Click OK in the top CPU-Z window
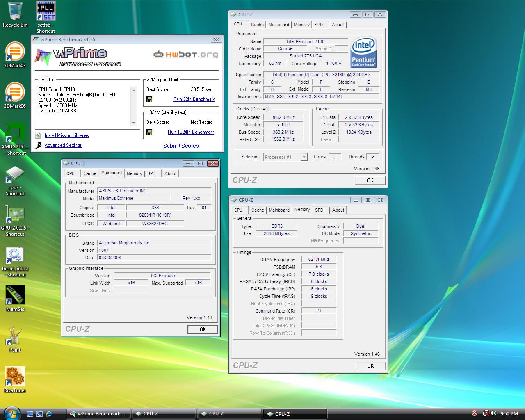 370,180
